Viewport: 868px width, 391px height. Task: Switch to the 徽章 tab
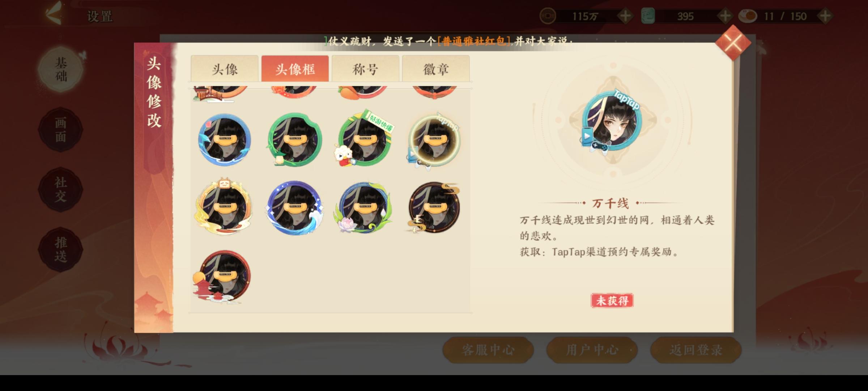(436, 69)
